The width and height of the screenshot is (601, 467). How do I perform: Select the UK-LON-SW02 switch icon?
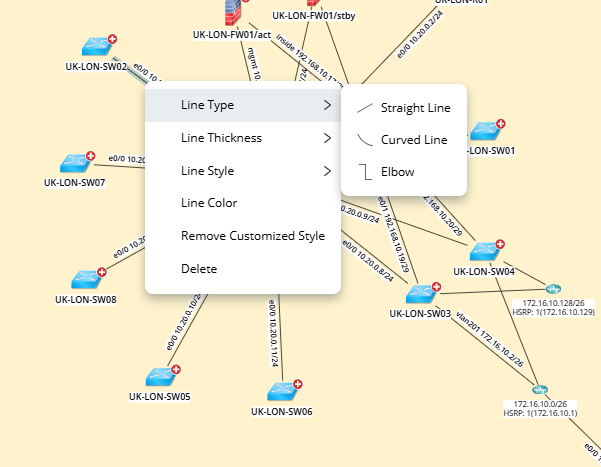[x=98, y=47]
